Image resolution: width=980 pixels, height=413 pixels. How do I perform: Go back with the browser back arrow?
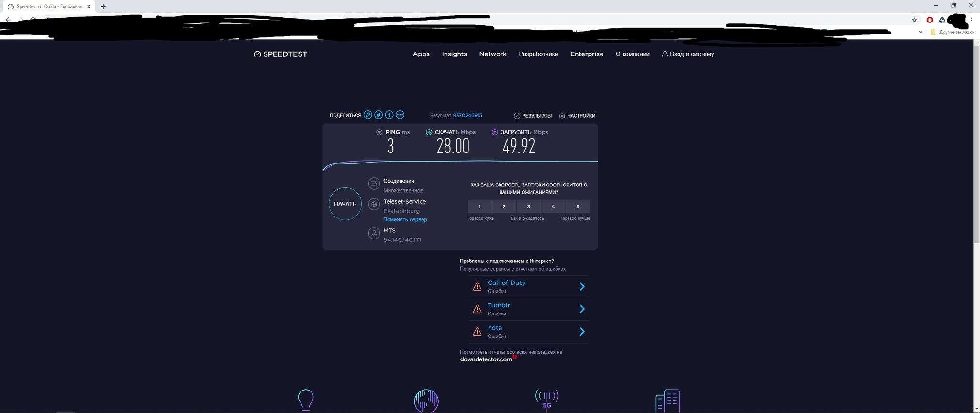tap(8, 20)
